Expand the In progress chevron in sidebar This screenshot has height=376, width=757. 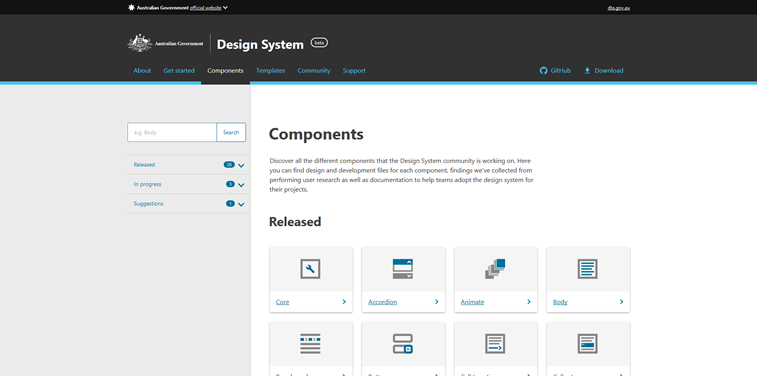click(241, 185)
